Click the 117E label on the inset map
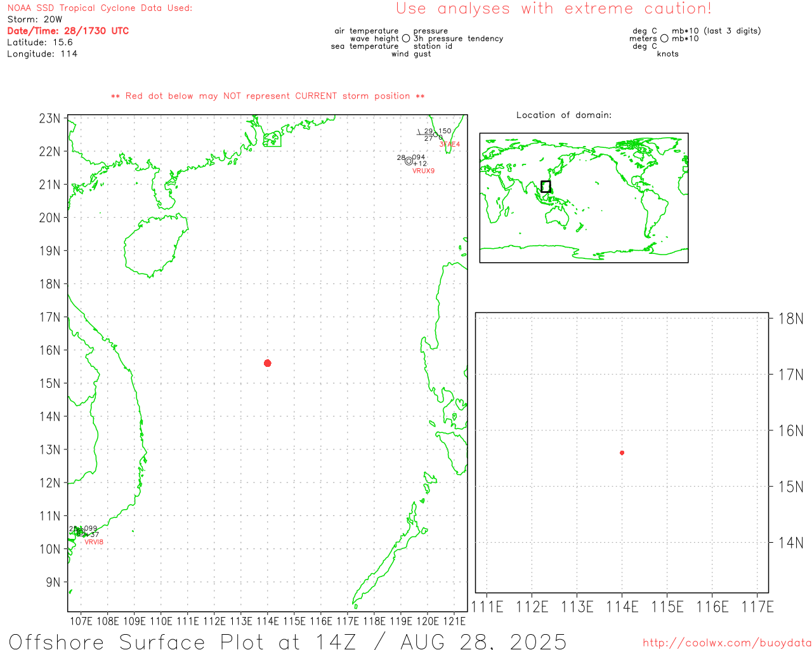 [x=757, y=607]
